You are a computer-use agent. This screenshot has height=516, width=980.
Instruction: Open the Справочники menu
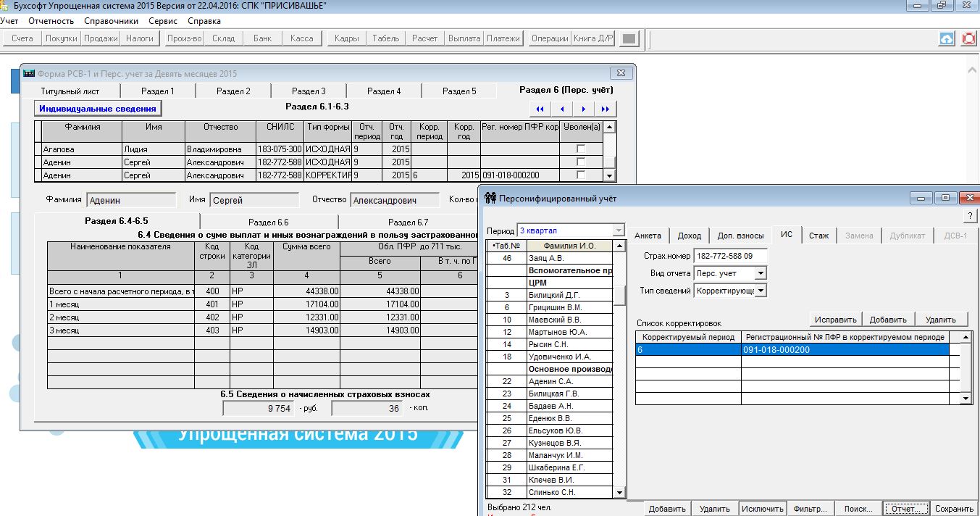[x=111, y=21]
